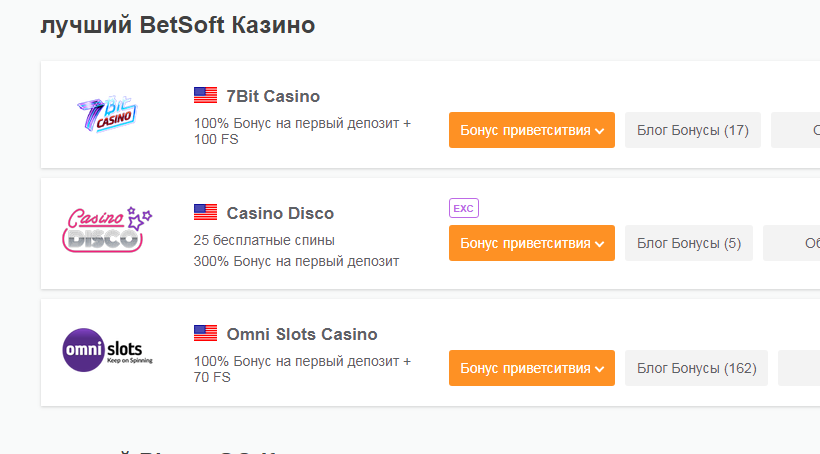Expand Omni Slots welcome bonus dropdown

[532, 368]
